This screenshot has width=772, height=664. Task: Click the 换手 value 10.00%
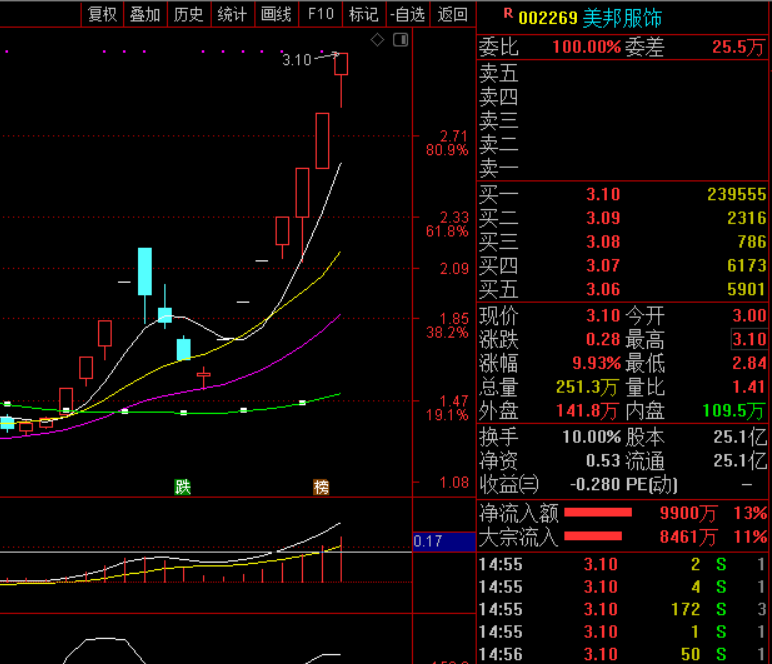coord(591,437)
